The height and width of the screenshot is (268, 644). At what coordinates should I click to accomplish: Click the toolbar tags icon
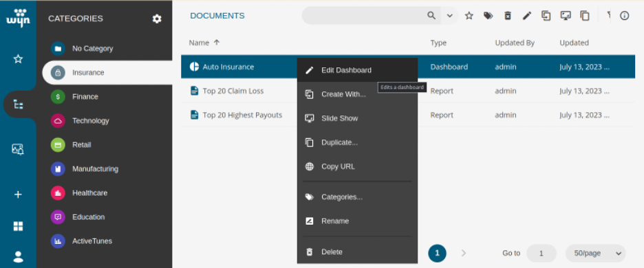[488, 16]
